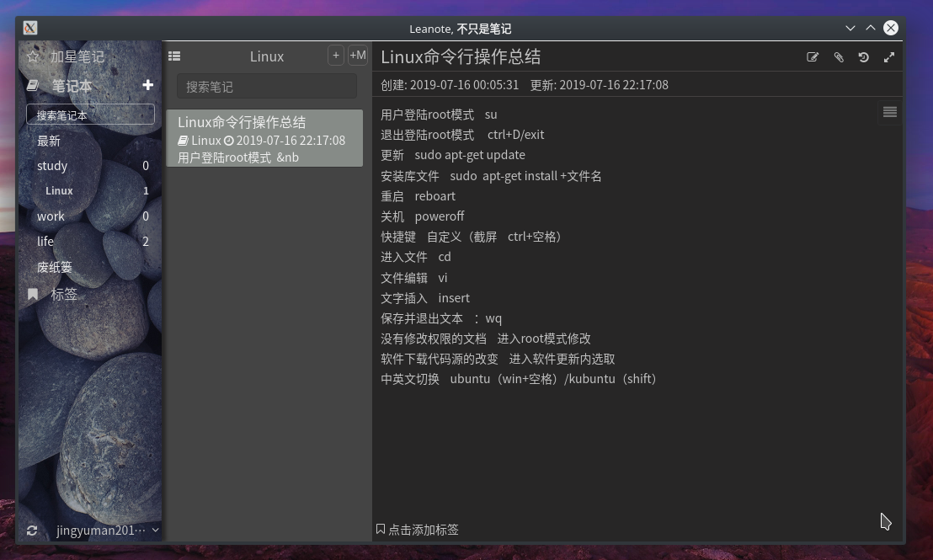Expand the 加星笔记 section

pyautogui.click(x=77, y=56)
